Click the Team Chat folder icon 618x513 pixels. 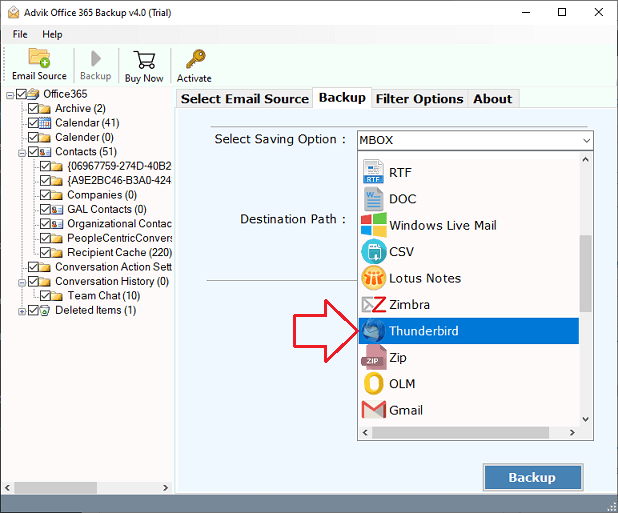click(57, 296)
